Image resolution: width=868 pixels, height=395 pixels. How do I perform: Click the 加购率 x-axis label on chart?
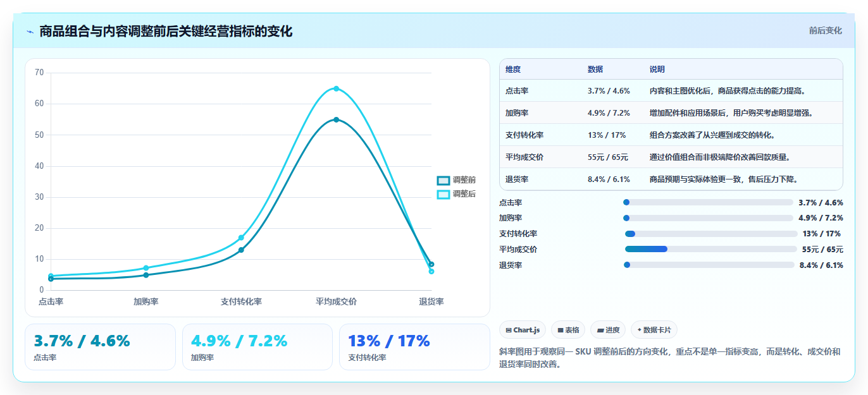(146, 302)
